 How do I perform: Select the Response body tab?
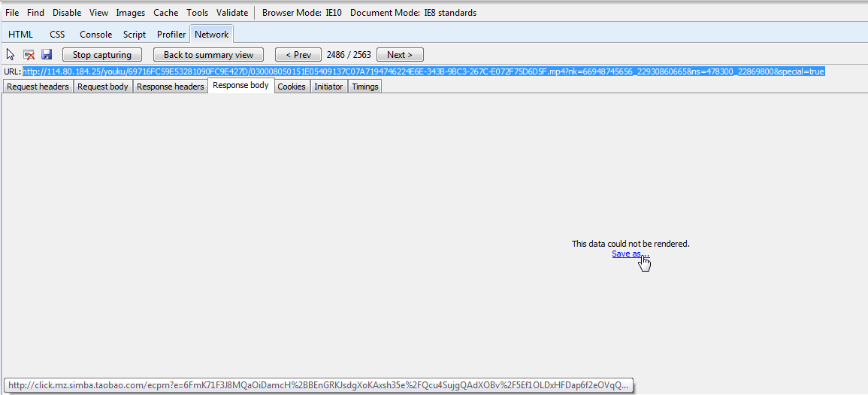pyautogui.click(x=240, y=85)
